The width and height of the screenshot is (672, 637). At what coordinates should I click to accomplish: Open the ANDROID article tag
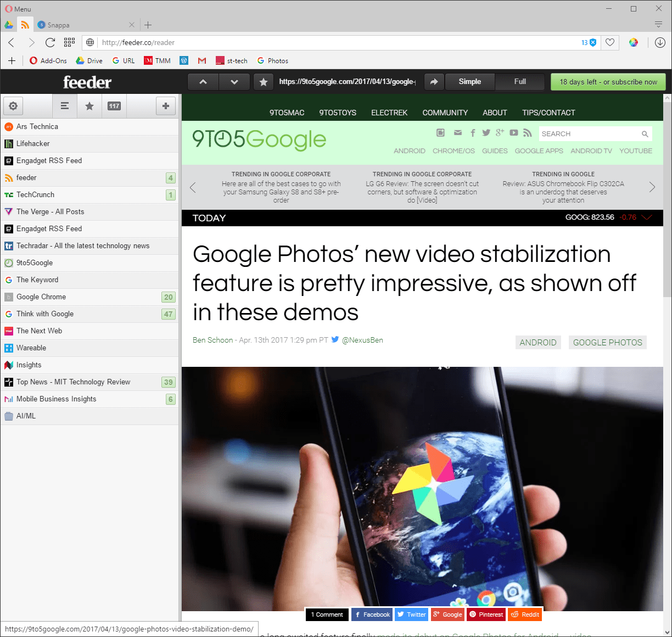click(x=538, y=343)
